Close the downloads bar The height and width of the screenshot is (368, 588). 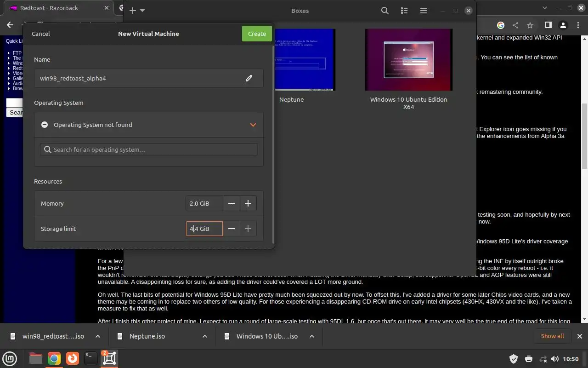coord(579,336)
